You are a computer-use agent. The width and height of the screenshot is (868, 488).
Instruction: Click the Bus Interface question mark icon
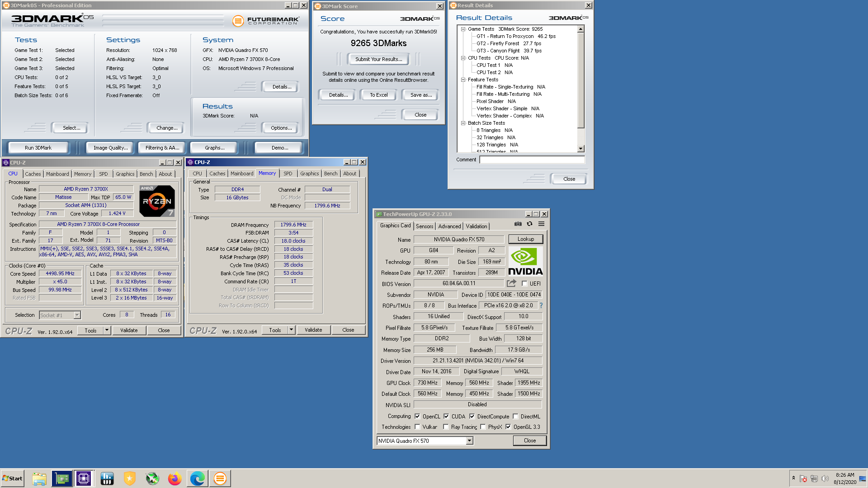(541, 305)
